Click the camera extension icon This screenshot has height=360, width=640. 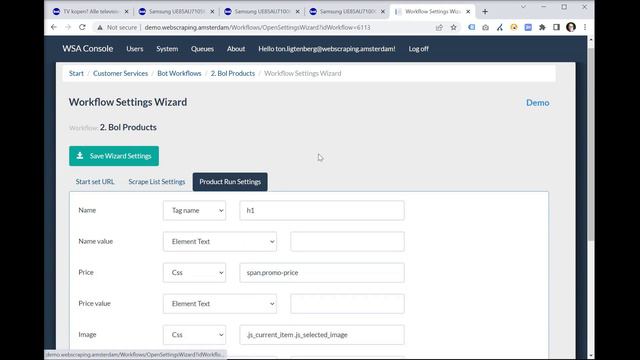(485, 27)
